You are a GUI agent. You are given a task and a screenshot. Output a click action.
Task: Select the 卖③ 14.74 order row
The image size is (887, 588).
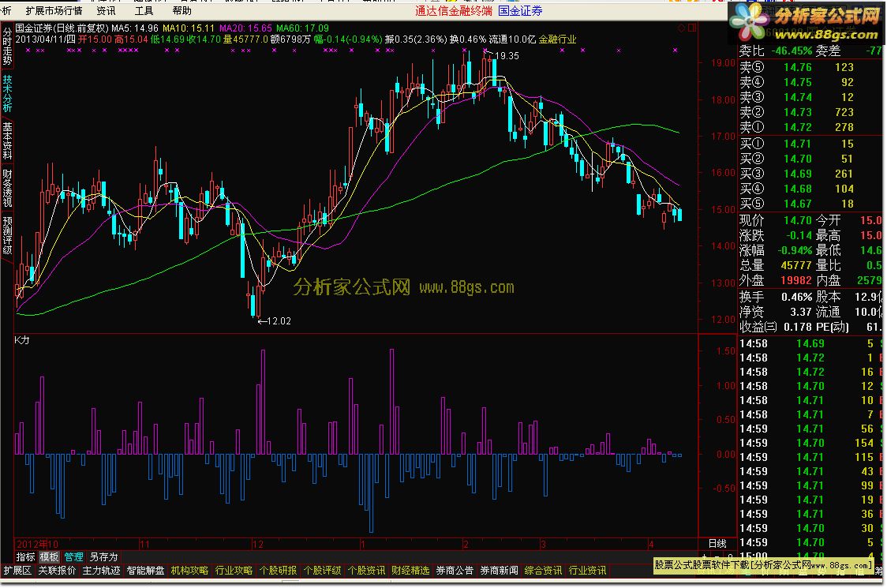coord(810,97)
